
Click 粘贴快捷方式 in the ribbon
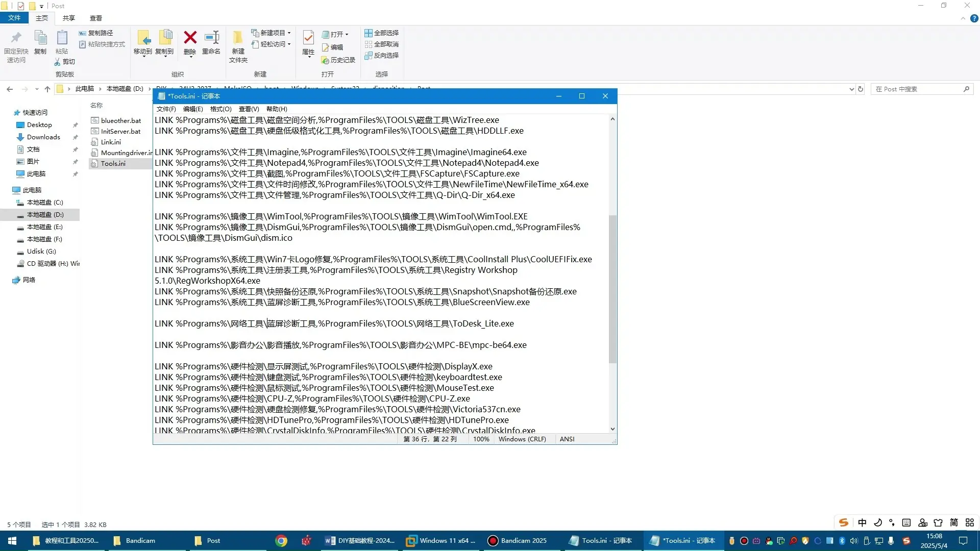pyautogui.click(x=102, y=44)
